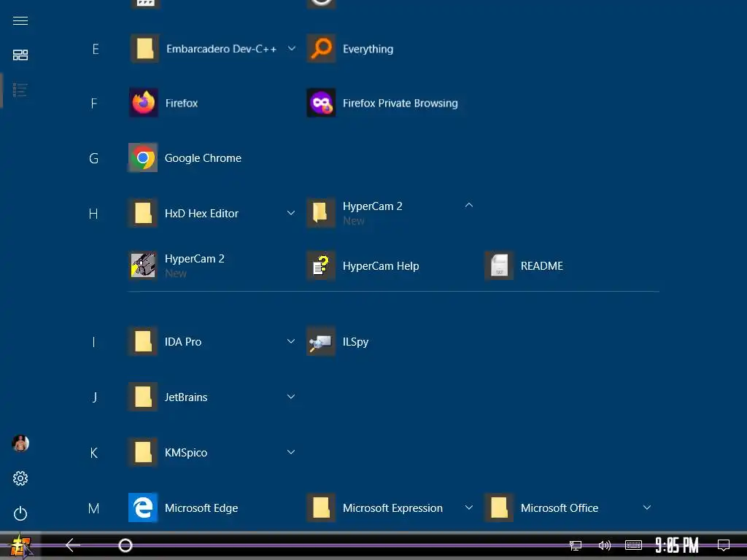Launch ILSpy icon
Screen dimensions: 747x560
(x=321, y=341)
